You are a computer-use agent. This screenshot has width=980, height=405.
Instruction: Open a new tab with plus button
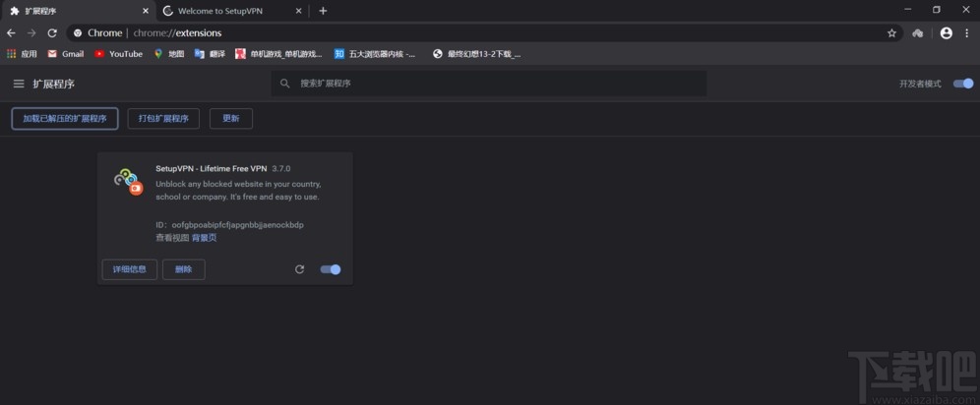[323, 11]
